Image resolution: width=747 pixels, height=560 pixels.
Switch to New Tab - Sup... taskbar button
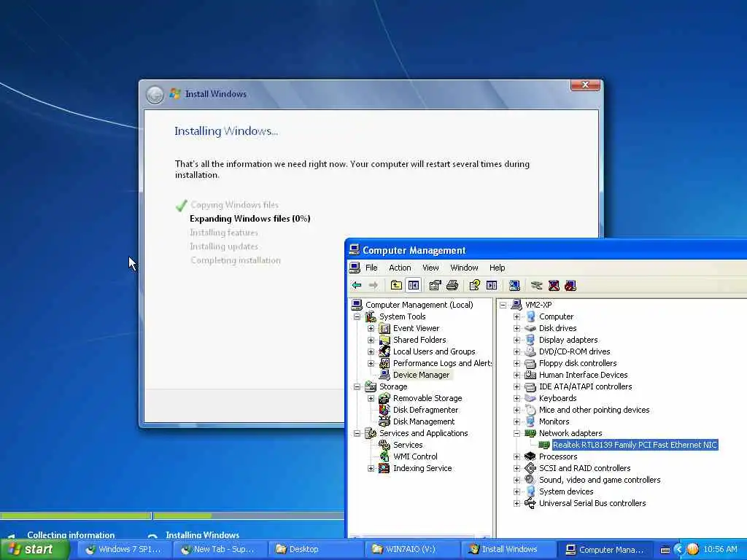tap(219, 549)
